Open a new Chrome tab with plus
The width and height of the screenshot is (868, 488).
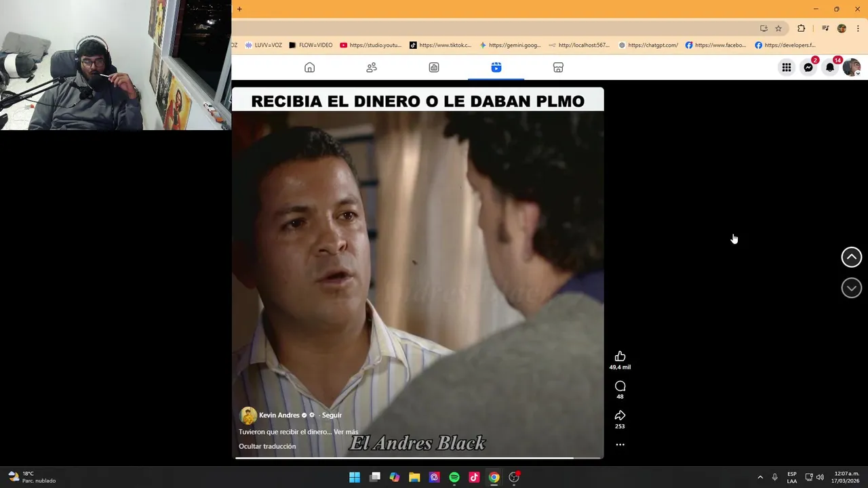pos(239,9)
